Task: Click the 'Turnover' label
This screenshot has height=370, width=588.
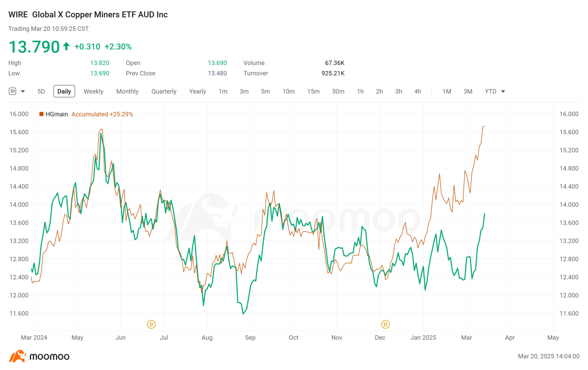Action: [x=256, y=73]
